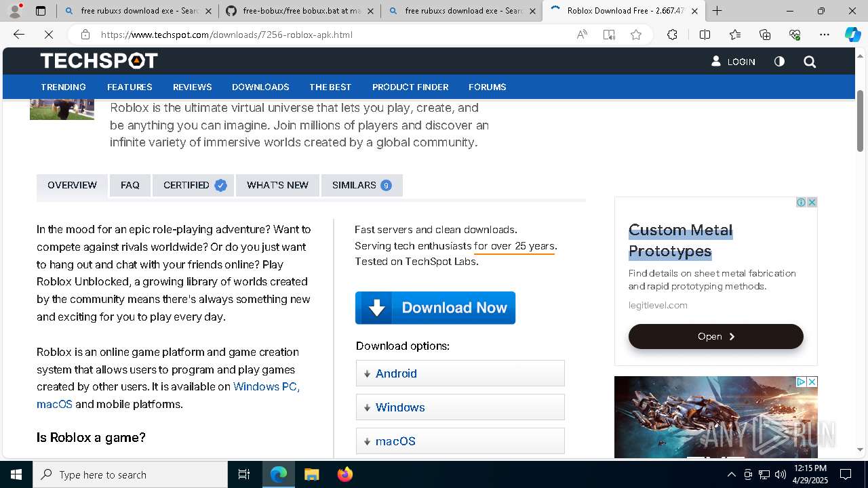The width and height of the screenshot is (868, 488).
Task: Open the Edge profile icon
Action: [15, 11]
